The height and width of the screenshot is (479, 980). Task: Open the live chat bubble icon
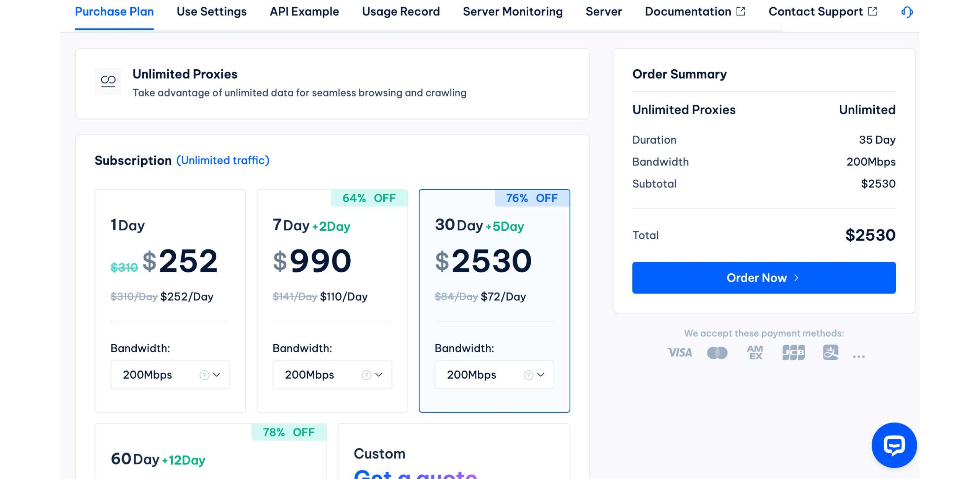(894, 445)
